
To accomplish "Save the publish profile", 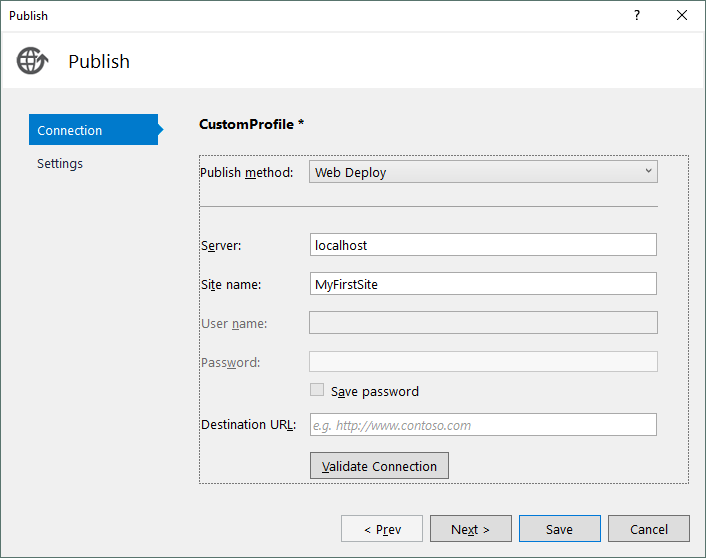I will point(560,529).
